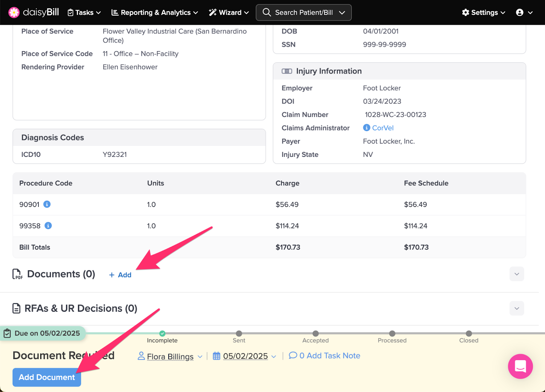Click claim number 1028-WC-23-00123
545x392 pixels.
395,115
